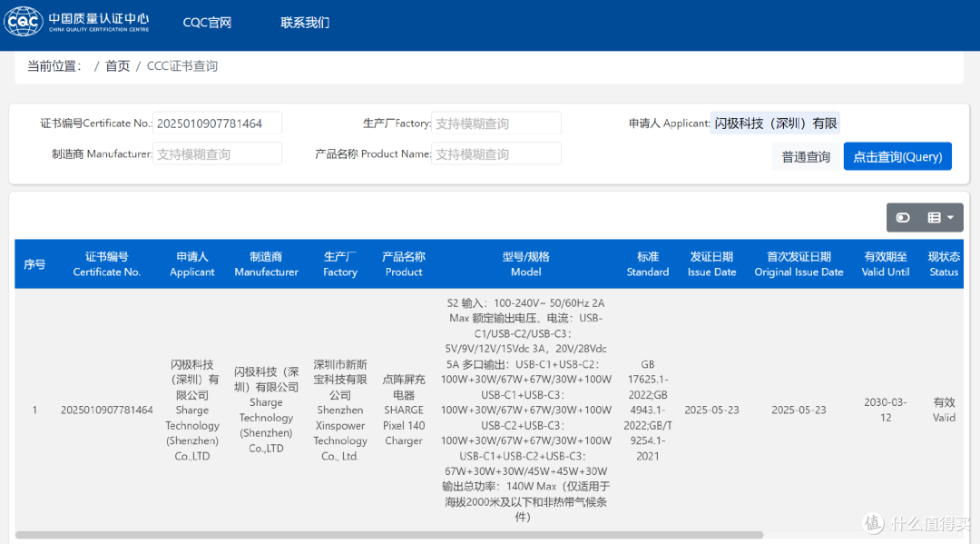The width and height of the screenshot is (980, 544).
Task: Focus the 生产厂 Factory input field
Action: click(x=496, y=124)
